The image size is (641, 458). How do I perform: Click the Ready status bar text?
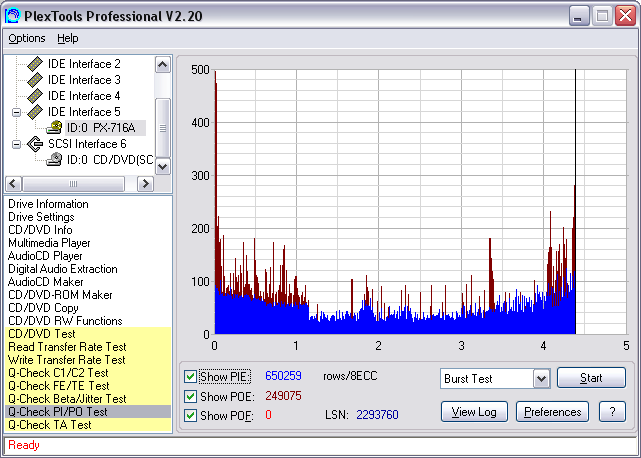tap(24, 445)
